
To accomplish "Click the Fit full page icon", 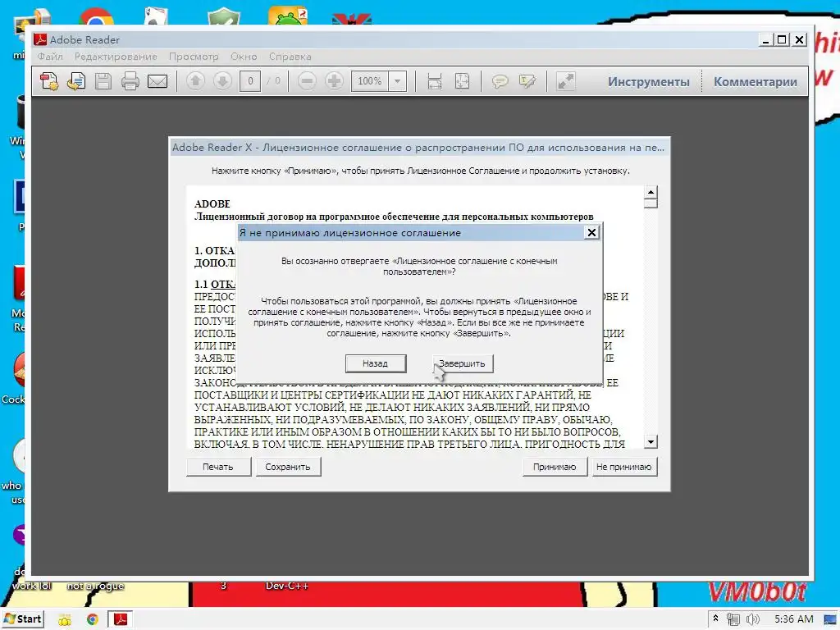I will coord(462,81).
